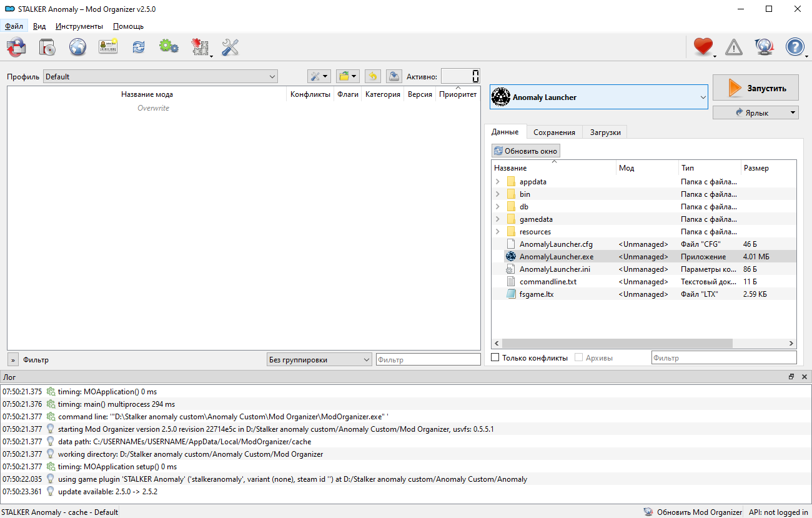Open the Anomaly Launcher executable dropdown
This screenshot has width=812, height=518.
click(599, 97)
